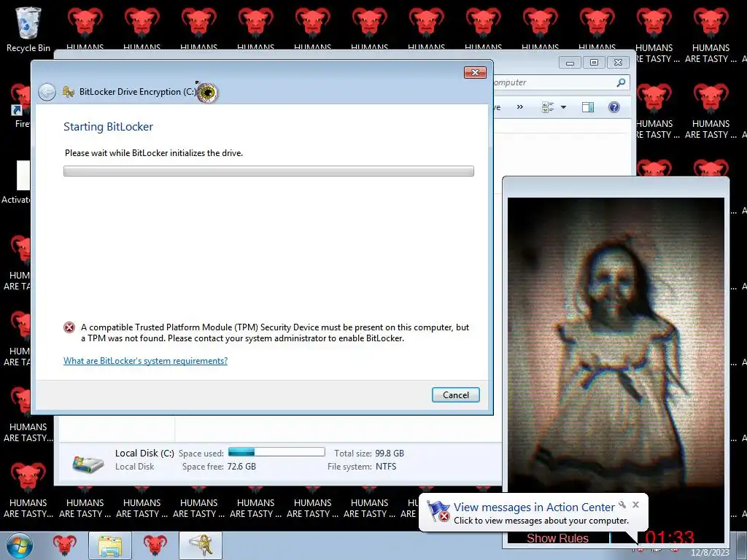
Task: Click the magnifier icon in Explorer search
Action: point(621,82)
